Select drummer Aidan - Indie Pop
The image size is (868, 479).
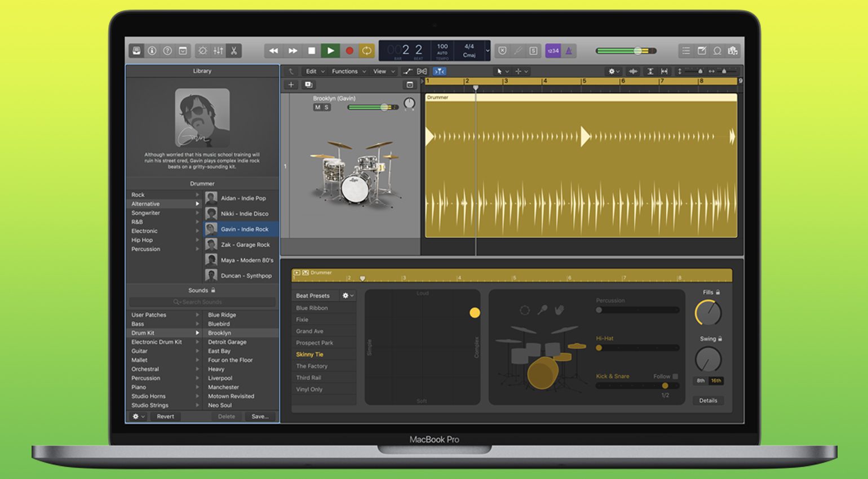coord(241,198)
